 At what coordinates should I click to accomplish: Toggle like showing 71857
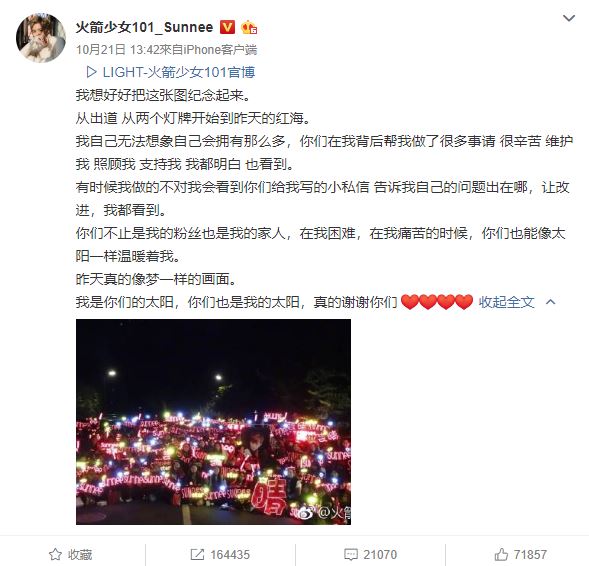click(520, 554)
